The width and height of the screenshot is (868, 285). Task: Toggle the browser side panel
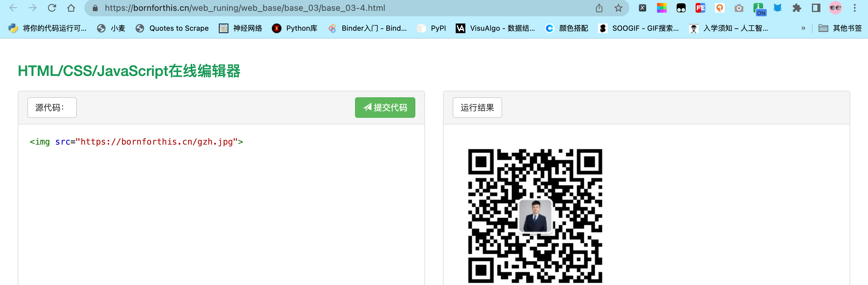coord(816,8)
